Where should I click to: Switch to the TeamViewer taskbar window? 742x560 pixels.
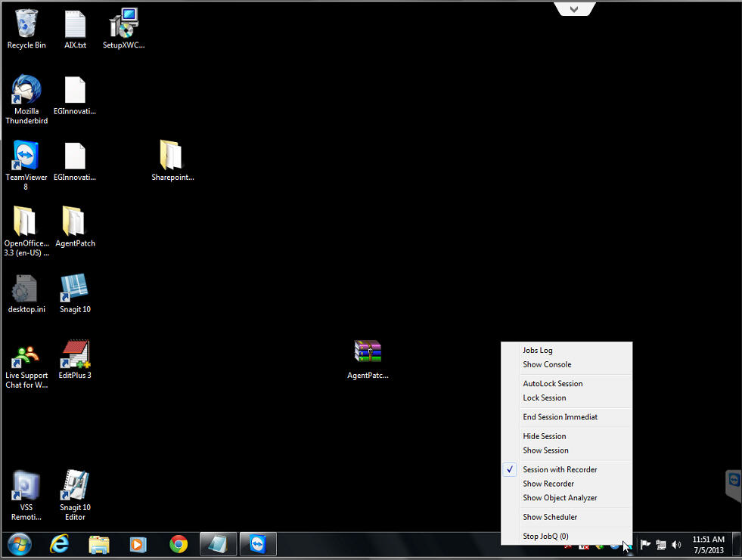point(258,544)
